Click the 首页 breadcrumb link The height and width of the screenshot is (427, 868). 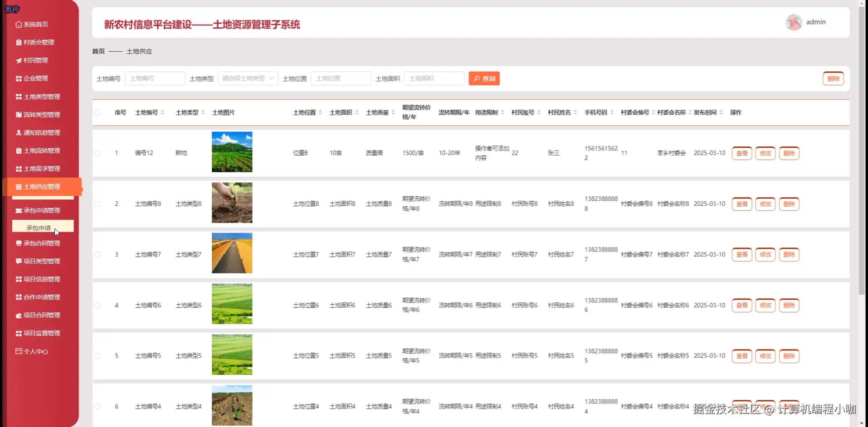[98, 51]
